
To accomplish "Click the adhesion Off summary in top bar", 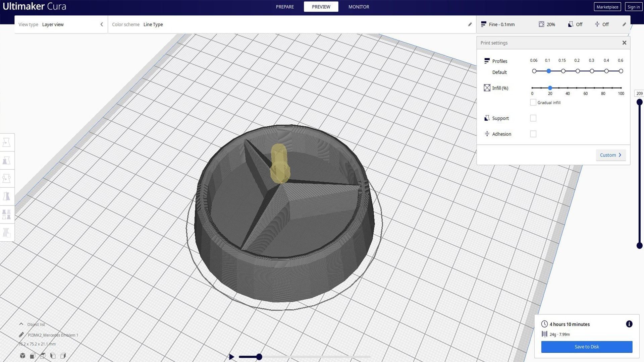I will pos(602,24).
